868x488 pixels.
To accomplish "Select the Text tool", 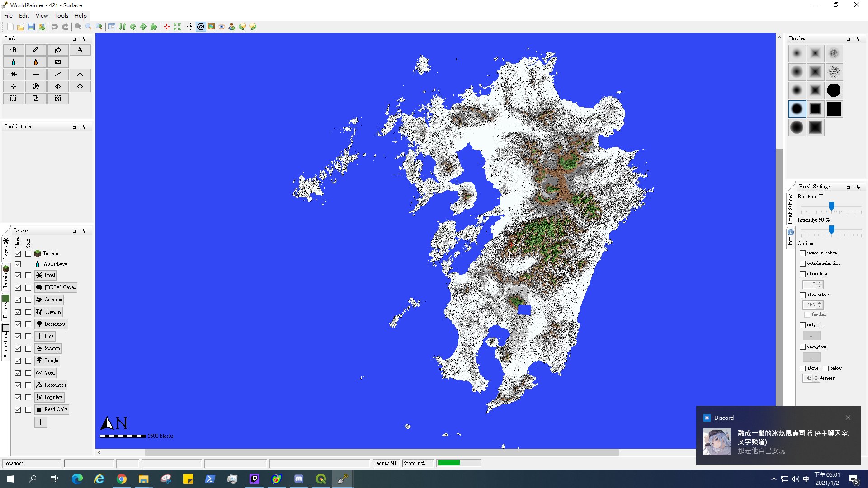I will click(x=80, y=50).
